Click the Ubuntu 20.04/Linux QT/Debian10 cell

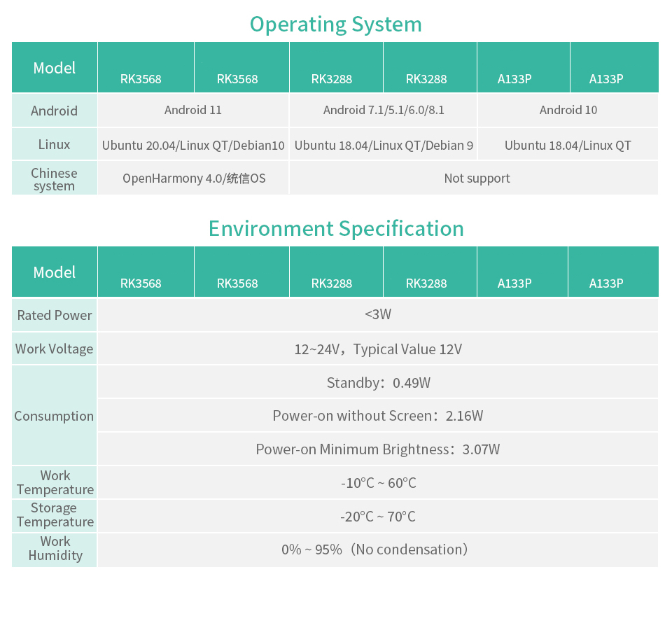pyautogui.click(x=193, y=144)
